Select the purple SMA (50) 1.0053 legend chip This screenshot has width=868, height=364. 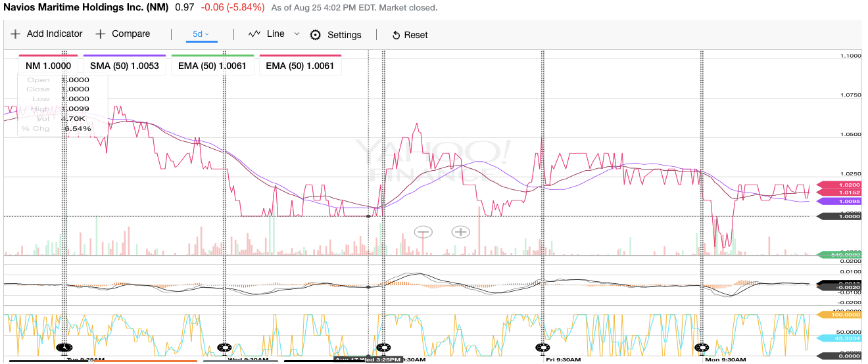tap(124, 66)
